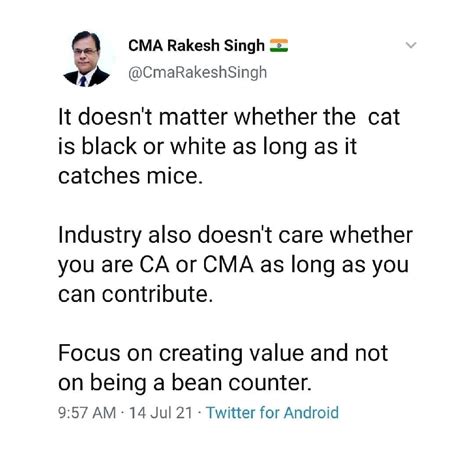Screen dimensions: 474x474
Task: Open the CMA Rakesh Singh display name
Action: pos(196,46)
